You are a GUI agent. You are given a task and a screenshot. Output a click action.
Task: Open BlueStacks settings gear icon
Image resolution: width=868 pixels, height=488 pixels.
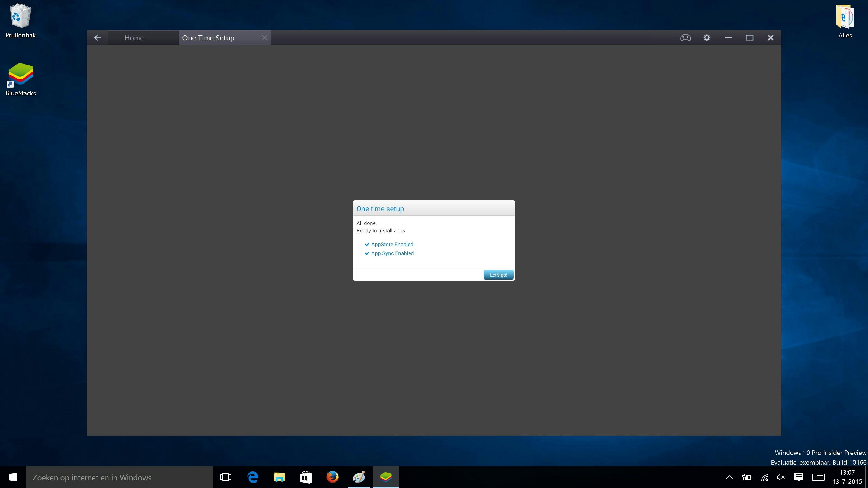(707, 38)
